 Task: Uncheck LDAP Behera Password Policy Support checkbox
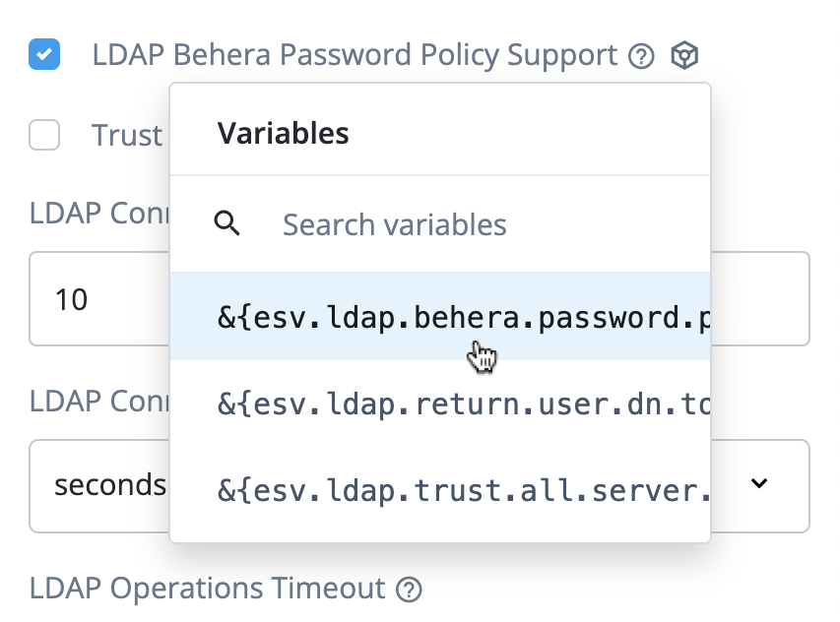point(44,55)
